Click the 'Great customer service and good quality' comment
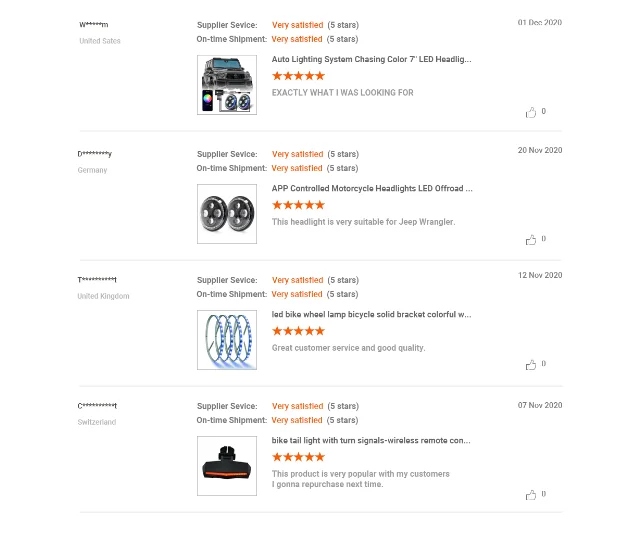Viewport: 639px width, 534px height. pyautogui.click(x=348, y=348)
